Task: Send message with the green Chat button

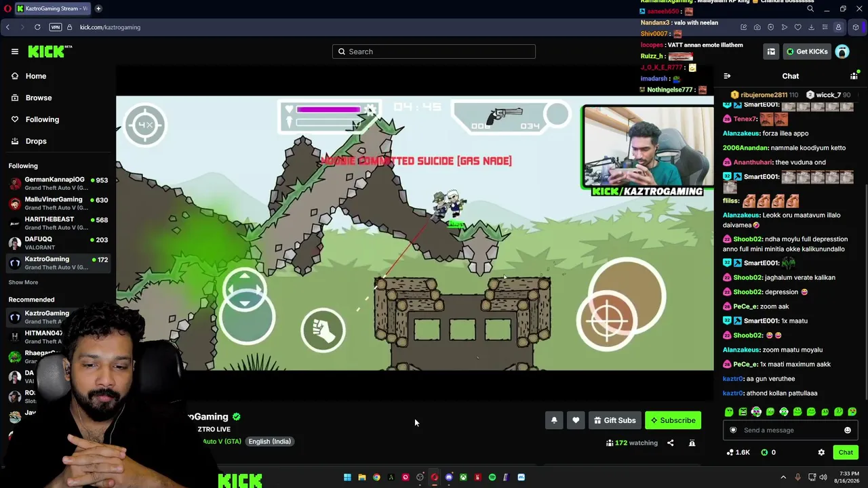Action: point(846,452)
